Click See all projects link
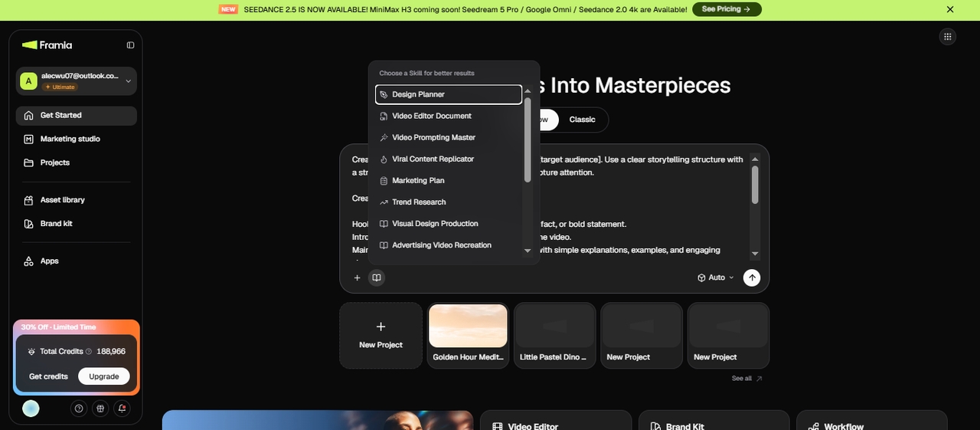The height and width of the screenshot is (430, 980). click(x=746, y=379)
